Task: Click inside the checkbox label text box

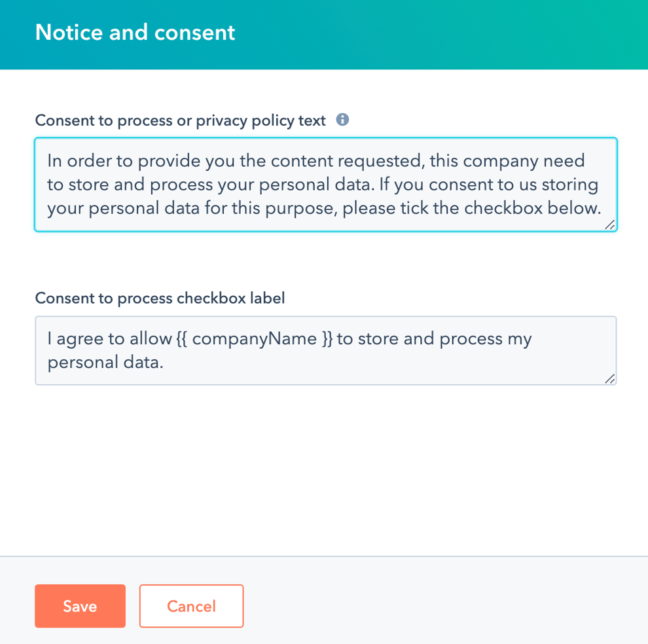Action: (325, 350)
